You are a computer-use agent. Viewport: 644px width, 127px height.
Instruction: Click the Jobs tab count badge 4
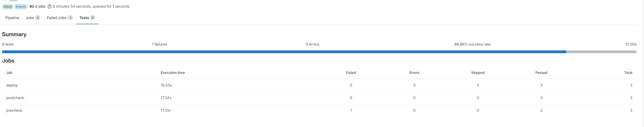[x=38, y=18]
